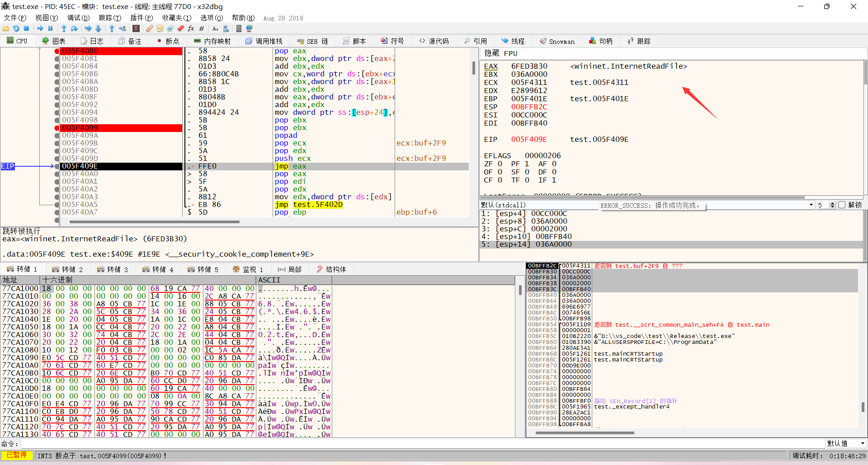Toggle breakpoint dot at address 005F4094

pos(57,113)
